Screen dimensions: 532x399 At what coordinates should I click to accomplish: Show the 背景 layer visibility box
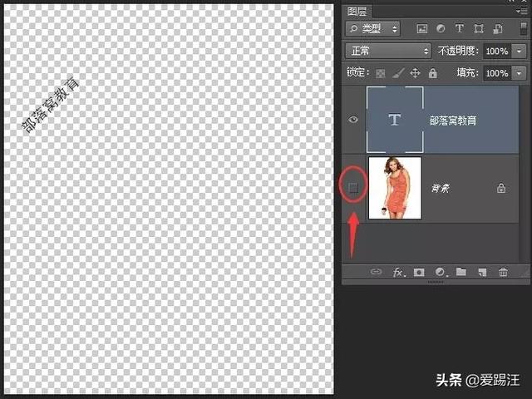click(353, 188)
